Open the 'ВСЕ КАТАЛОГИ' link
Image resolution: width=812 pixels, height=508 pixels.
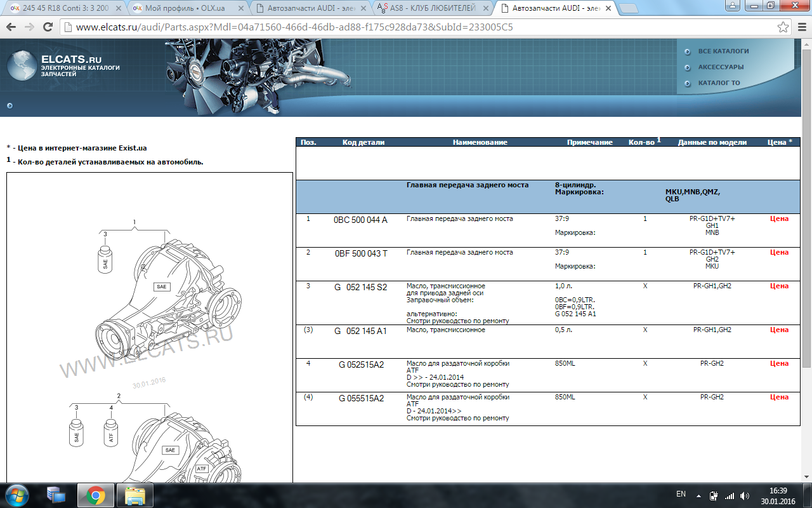coord(723,51)
